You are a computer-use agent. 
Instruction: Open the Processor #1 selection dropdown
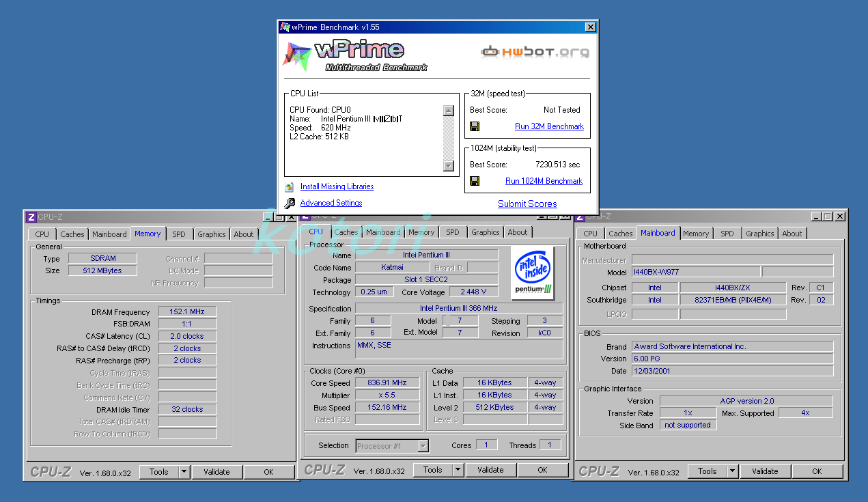tap(423, 445)
